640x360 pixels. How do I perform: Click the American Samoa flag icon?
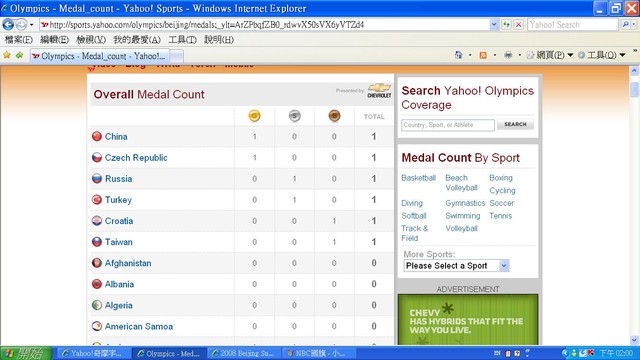[x=97, y=326]
